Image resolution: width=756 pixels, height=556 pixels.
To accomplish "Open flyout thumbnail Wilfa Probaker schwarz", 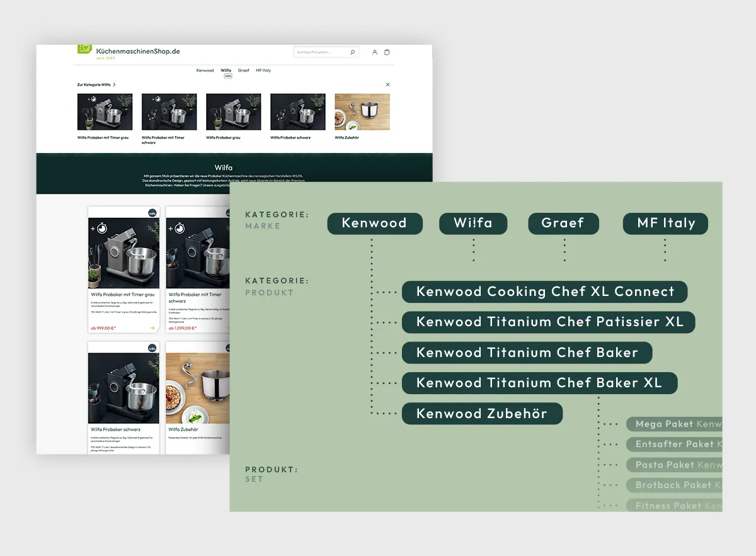I will pos(298,112).
